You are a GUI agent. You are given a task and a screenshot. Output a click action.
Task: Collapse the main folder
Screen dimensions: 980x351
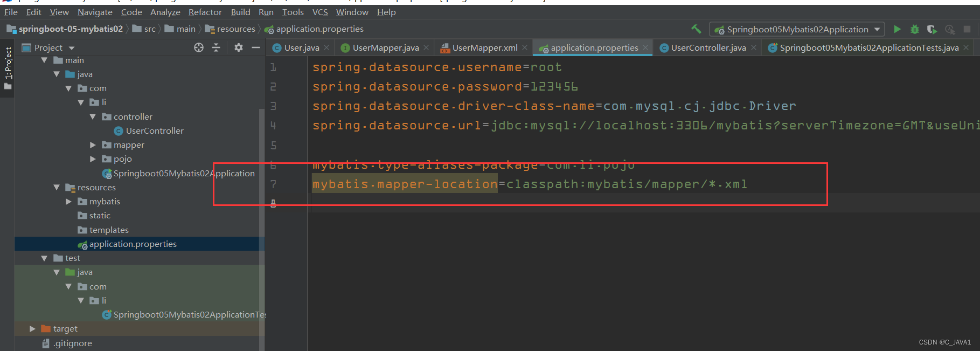45,60
